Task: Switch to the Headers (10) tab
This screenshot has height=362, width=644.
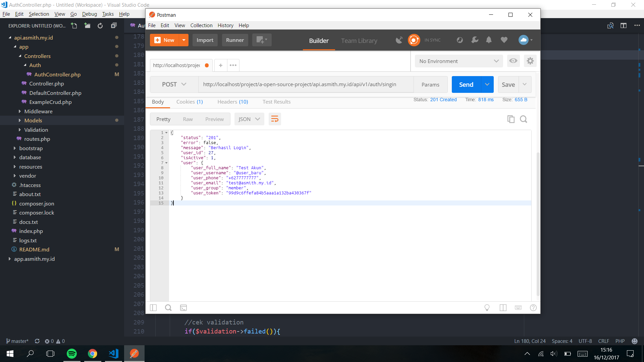Action: pos(232,102)
